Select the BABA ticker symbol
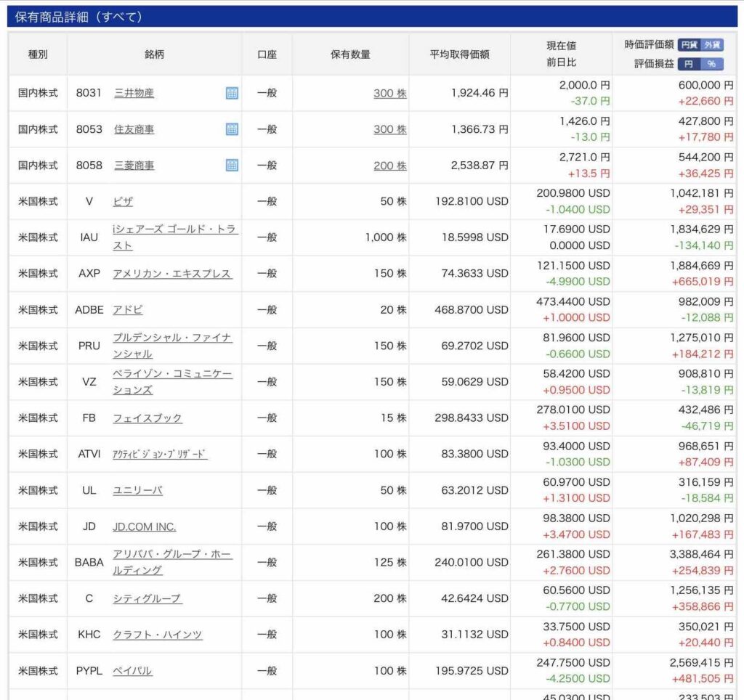The height and width of the screenshot is (700, 744). [89, 563]
